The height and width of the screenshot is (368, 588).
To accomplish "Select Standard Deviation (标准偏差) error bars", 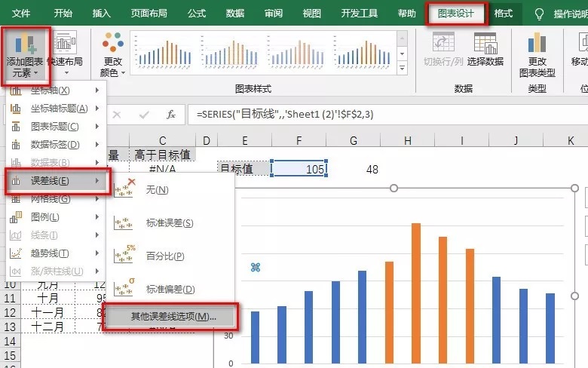I will 169,289.
